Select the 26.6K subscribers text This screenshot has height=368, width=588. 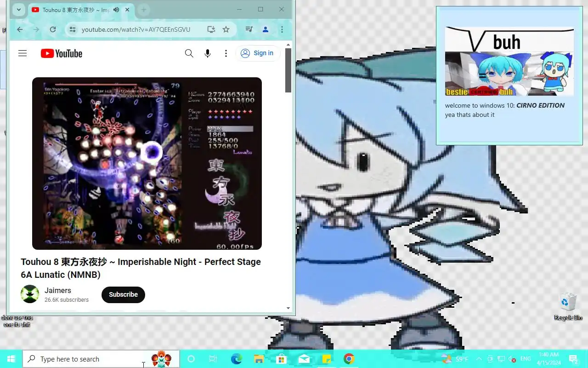tap(67, 300)
